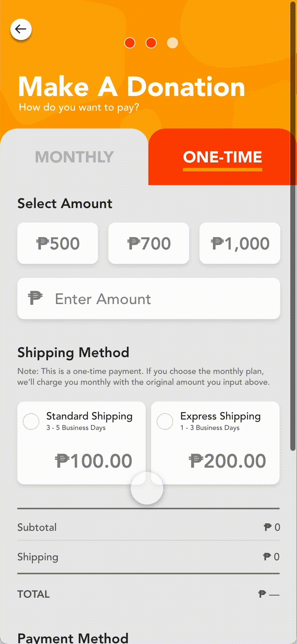Choose the ₱1,000 amount button
The image size is (297, 644).
pyautogui.click(x=240, y=243)
